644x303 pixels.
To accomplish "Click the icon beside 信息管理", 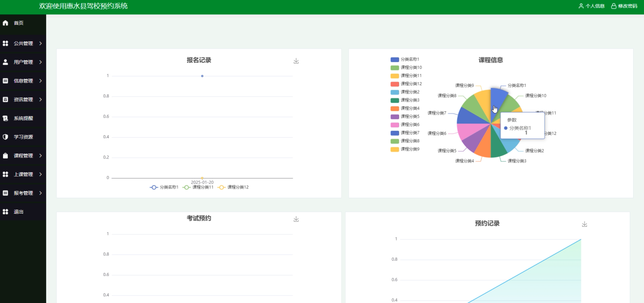I will [5, 81].
